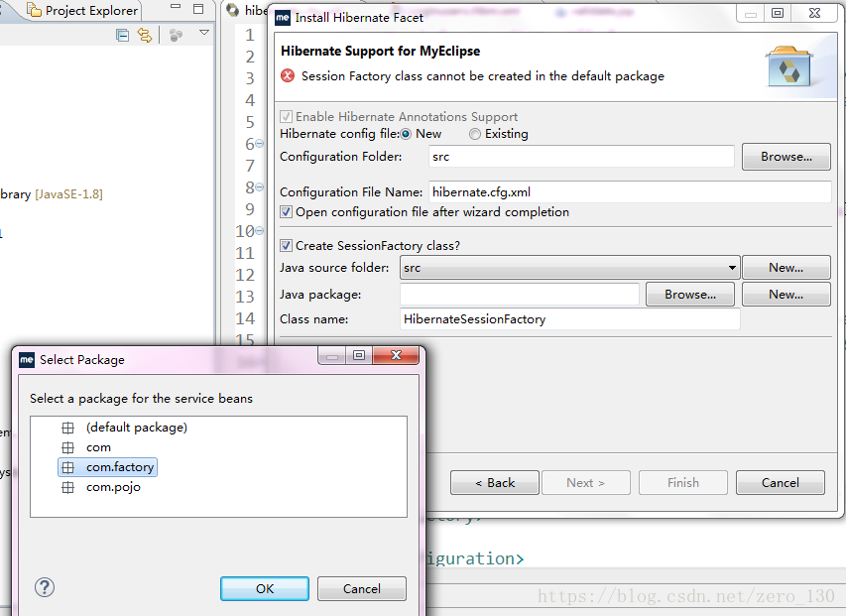Click the Class name field
846x616 pixels.
point(569,319)
